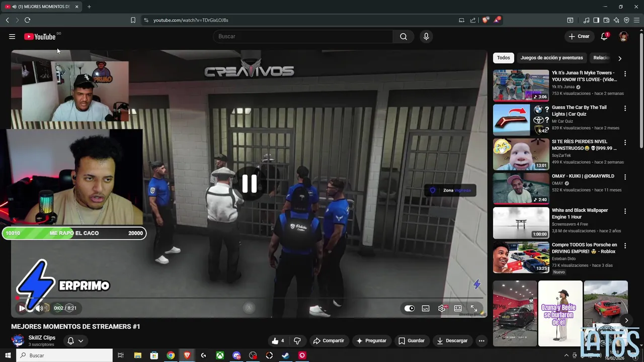This screenshot has width=644, height=362.
Task: Click the Windows taskbar Buscar search box
Action: coord(64,355)
